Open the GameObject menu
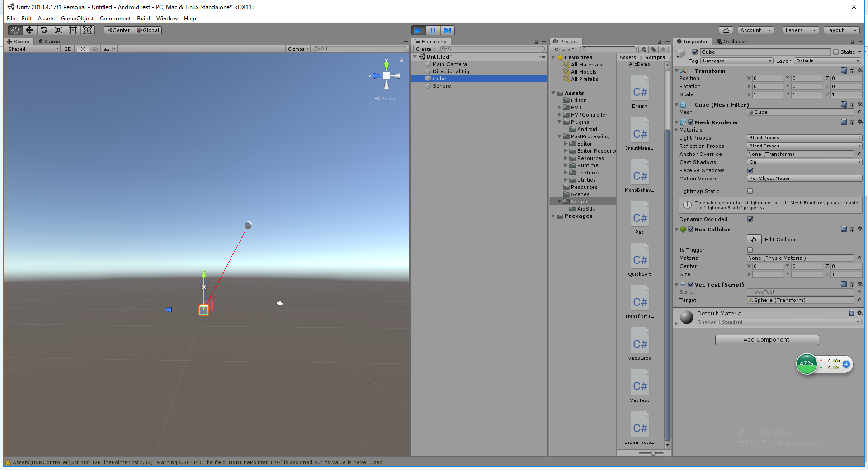Viewport: 868px width, 470px height. (x=77, y=18)
